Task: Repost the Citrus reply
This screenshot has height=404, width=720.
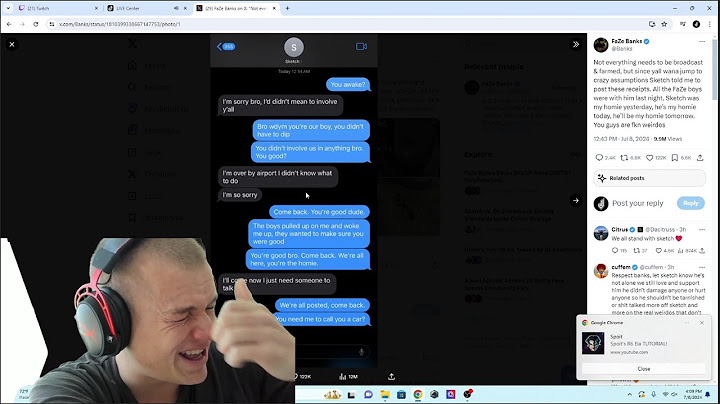Action: (x=637, y=250)
